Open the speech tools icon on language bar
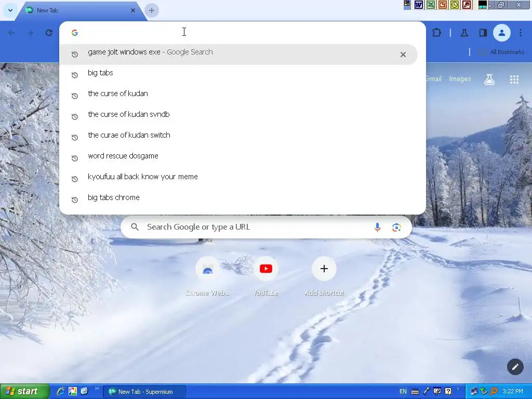The width and height of the screenshot is (532, 399). [437, 392]
